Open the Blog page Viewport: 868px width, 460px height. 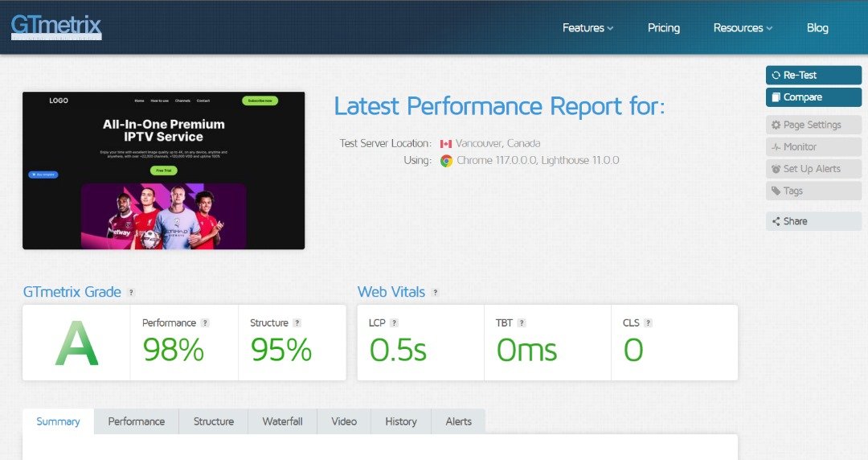[817, 28]
